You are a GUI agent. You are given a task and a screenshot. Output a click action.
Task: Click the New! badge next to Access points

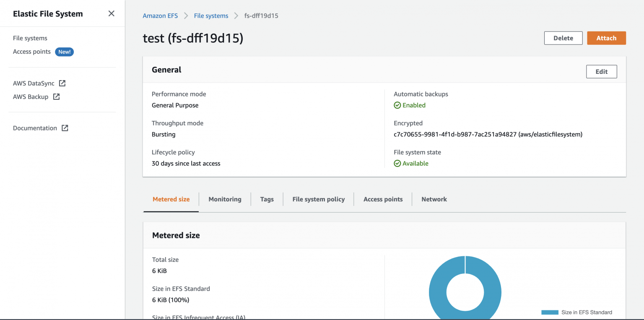coord(64,52)
